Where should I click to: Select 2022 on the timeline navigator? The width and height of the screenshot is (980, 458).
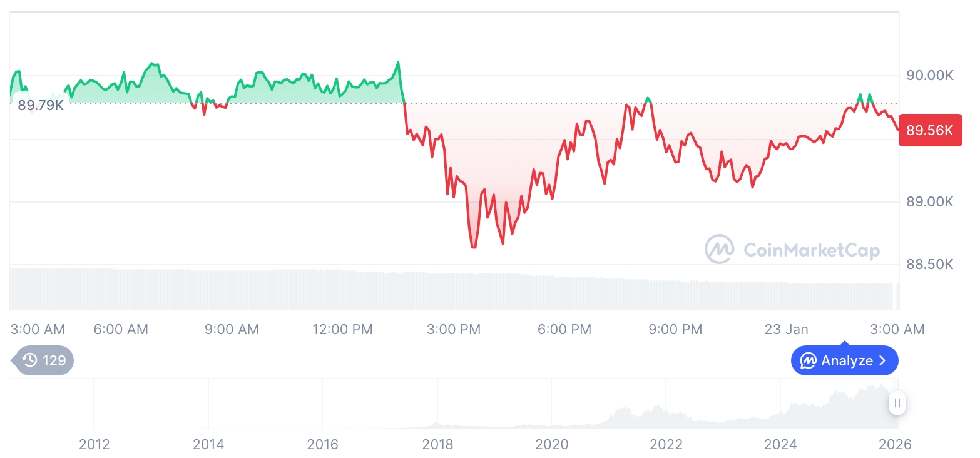coord(666,444)
